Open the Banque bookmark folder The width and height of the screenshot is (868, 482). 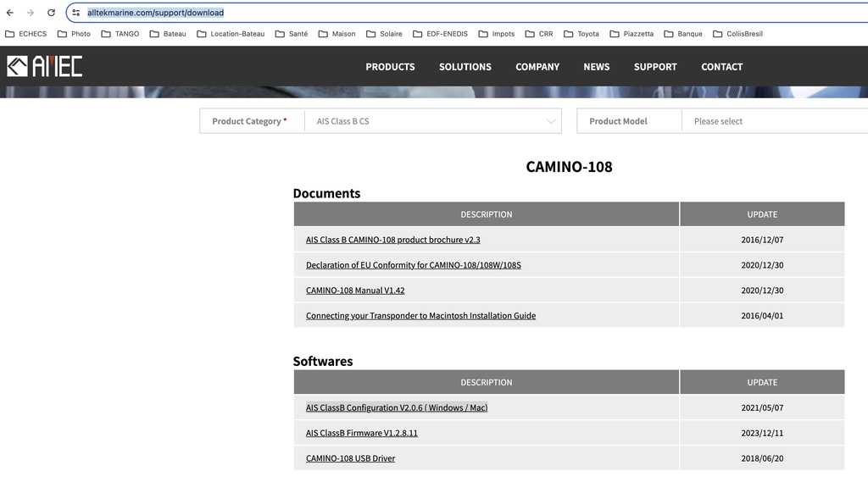point(683,34)
